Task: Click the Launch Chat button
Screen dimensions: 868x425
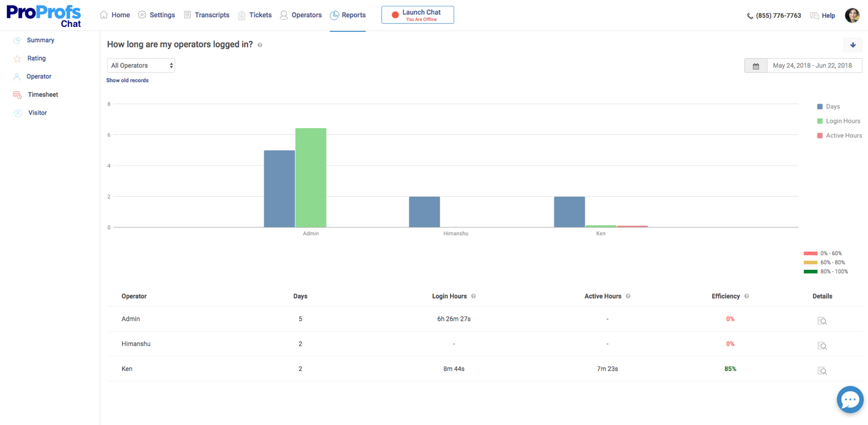Action: [417, 15]
